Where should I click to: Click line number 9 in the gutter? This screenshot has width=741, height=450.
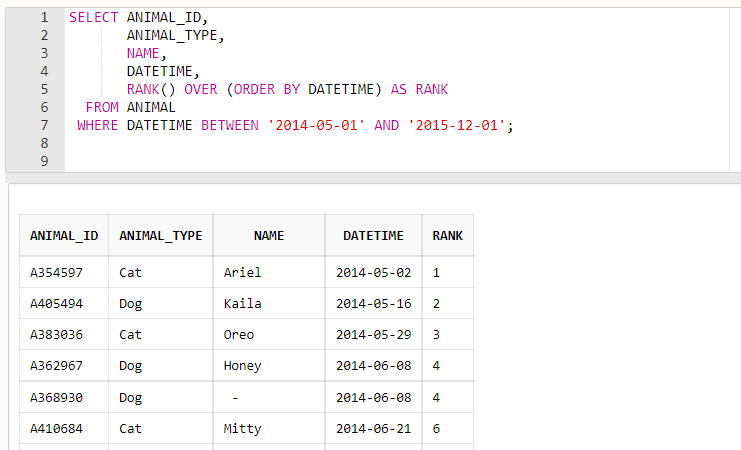44,161
